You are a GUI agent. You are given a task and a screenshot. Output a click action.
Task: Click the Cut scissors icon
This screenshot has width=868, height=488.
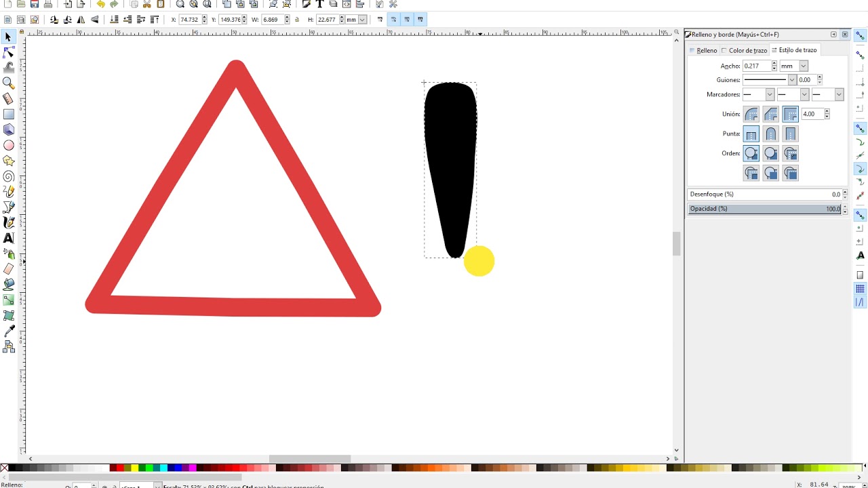coord(146,4)
